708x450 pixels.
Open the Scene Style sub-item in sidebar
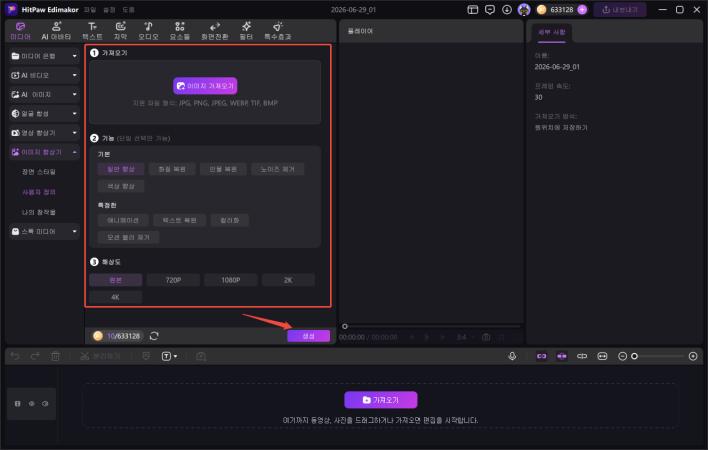pos(39,172)
